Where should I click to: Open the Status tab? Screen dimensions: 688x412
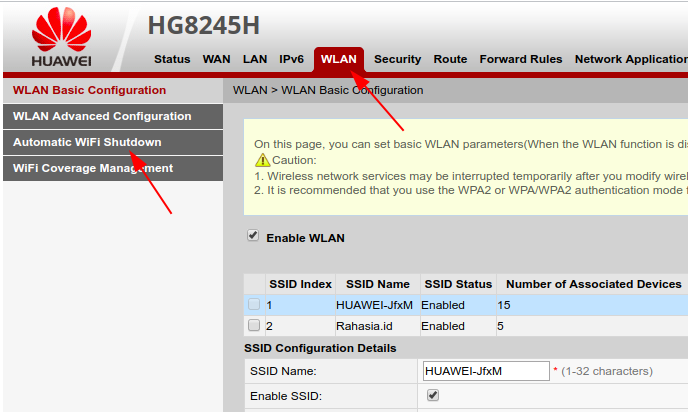click(x=172, y=59)
